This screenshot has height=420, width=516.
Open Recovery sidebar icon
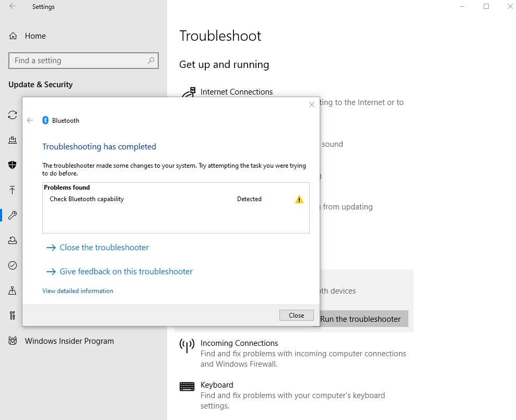(x=13, y=240)
